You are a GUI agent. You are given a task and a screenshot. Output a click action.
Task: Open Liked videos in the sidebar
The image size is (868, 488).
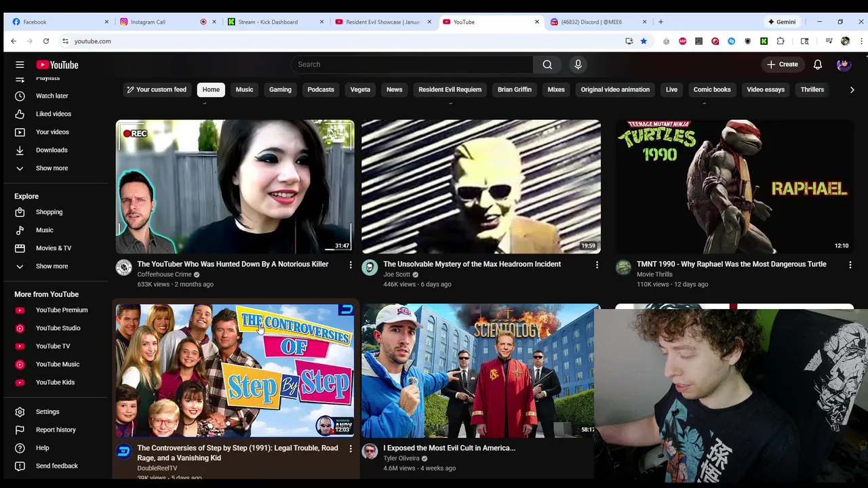(53, 114)
